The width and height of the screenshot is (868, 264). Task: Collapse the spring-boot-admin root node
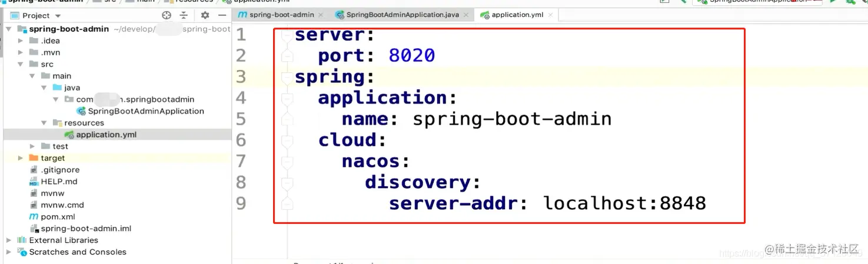coord(9,29)
